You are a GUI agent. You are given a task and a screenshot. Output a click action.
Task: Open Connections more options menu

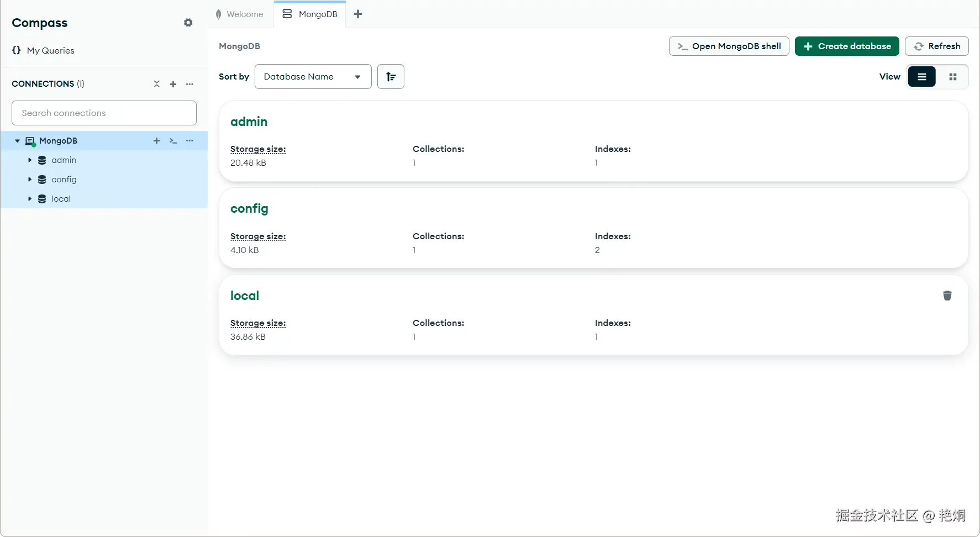190,84
